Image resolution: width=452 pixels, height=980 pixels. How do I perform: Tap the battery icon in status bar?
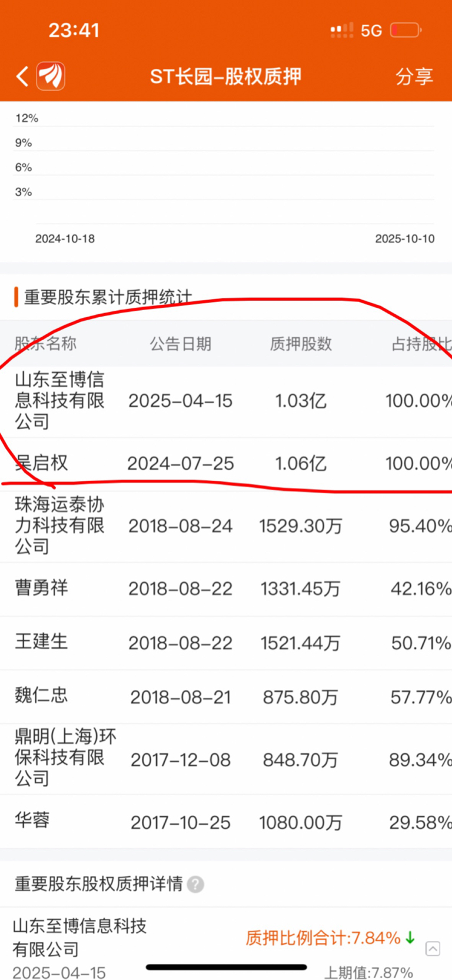406,29
